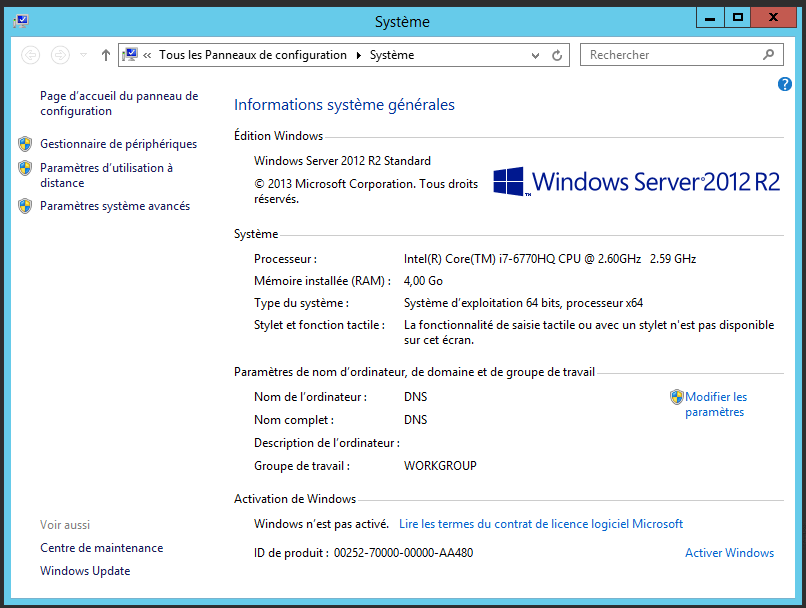Click the processor value Intel(R) Core(TM) i7-6770HQ
This screenshot has width=806, height=608.
point(522,259)
